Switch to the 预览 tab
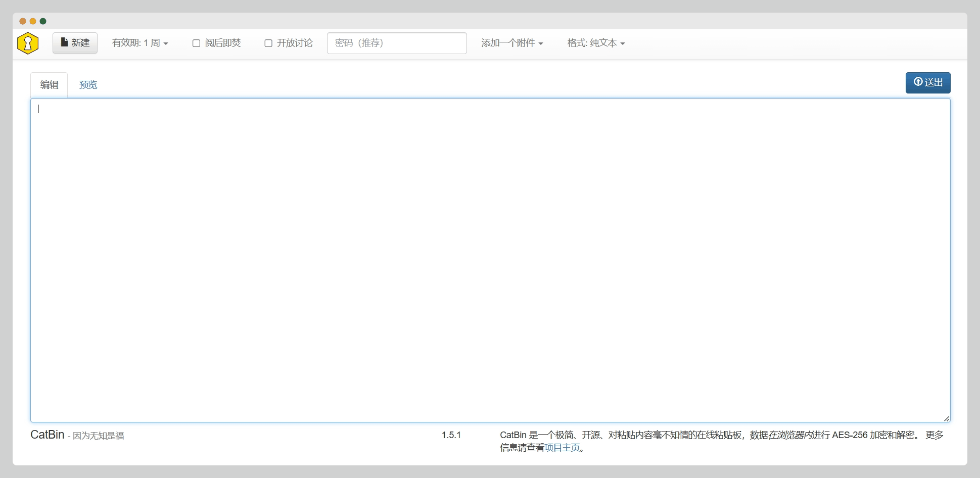 [x=88, y=85]
